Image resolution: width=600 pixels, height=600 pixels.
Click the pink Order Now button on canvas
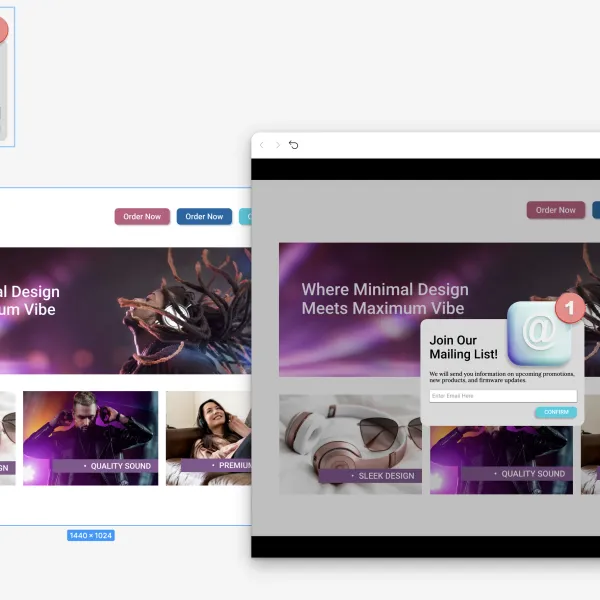click(142, 217)
